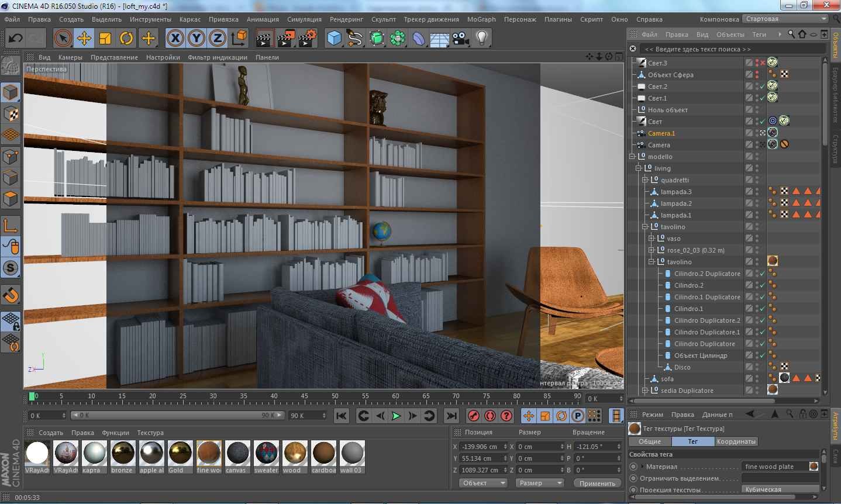841x504 pixels.
Task: Toggle X axis lock
Action: pyautogui.click(x=175, y=39)
